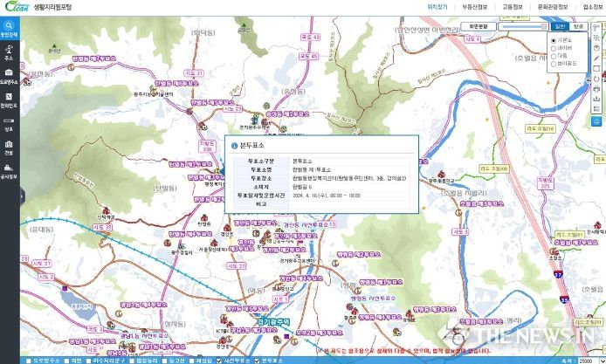This screenshot has height=364, width=606.
Task: Select the area measure tool
Action: pos(596,38)
